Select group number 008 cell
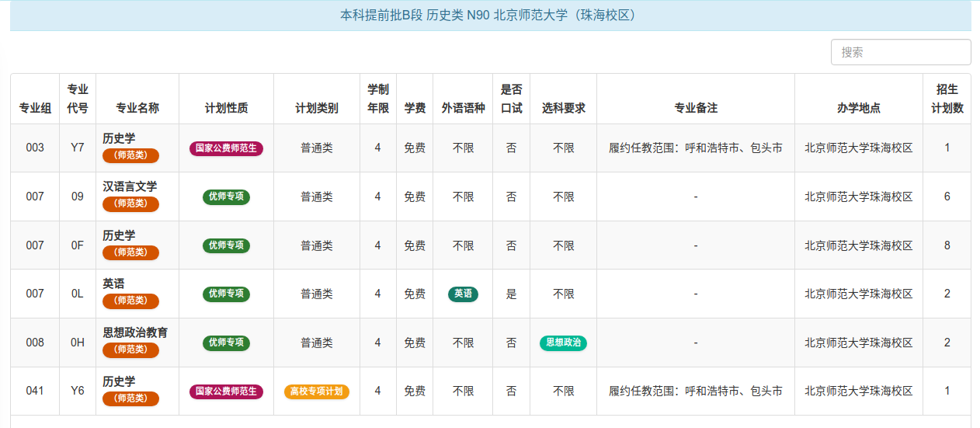Screen dimensions: 980x428 35,343
